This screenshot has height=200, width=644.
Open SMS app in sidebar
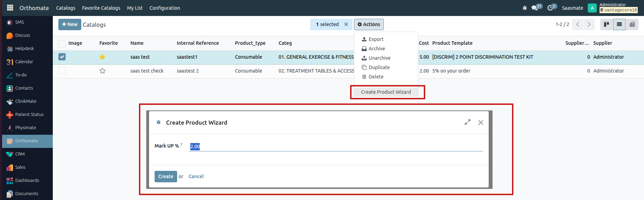coord(27,22)
